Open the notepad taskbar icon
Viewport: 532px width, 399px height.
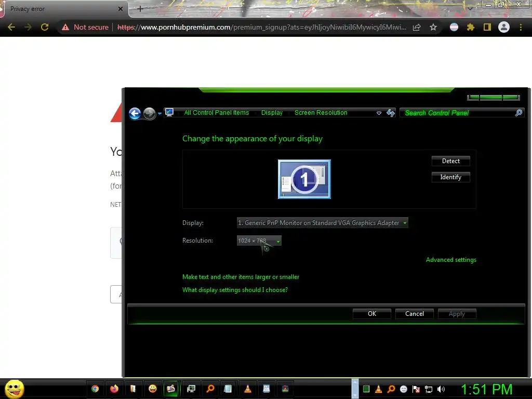click(228, 389)
